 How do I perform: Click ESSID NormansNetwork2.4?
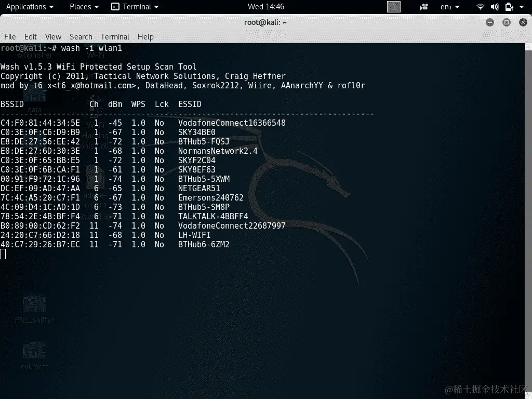pos(218,151)
